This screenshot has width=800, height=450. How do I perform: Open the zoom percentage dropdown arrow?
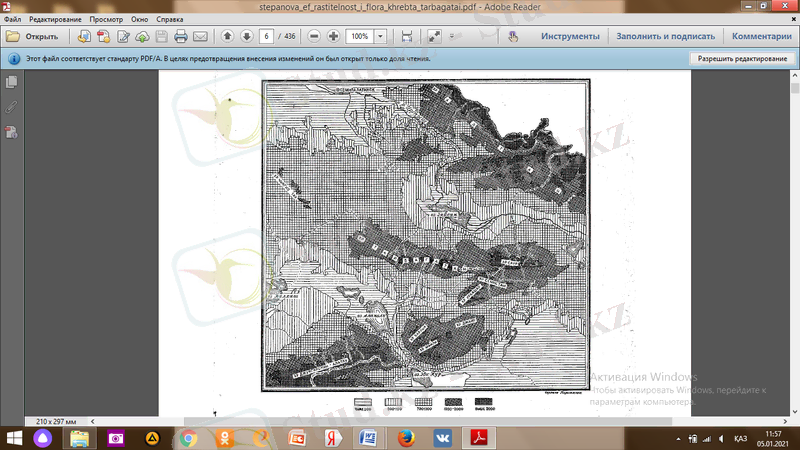pos(381,37)
